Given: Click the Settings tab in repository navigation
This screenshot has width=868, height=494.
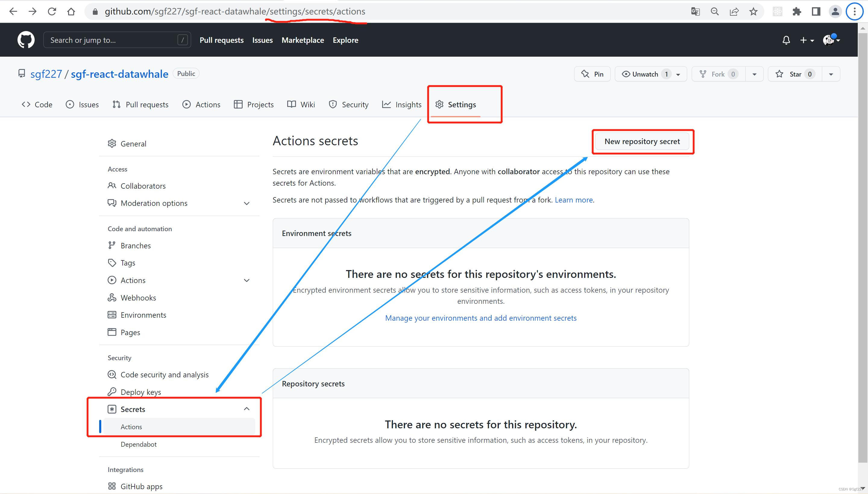Looking at the screenshot, I should 462,104.
